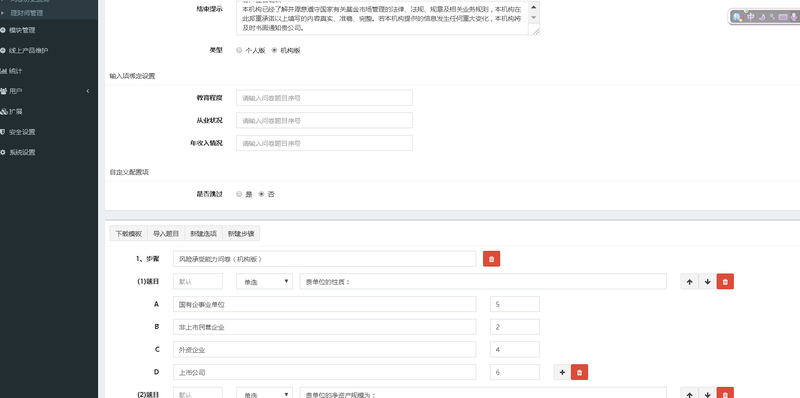The width and height of the screenshot is (800, 398).
Task: Select the 个人版 type radio button
Action: (x=239, y=51)
